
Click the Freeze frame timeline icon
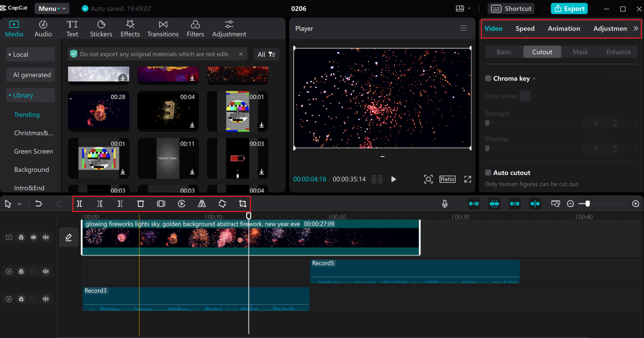(161, 204)
